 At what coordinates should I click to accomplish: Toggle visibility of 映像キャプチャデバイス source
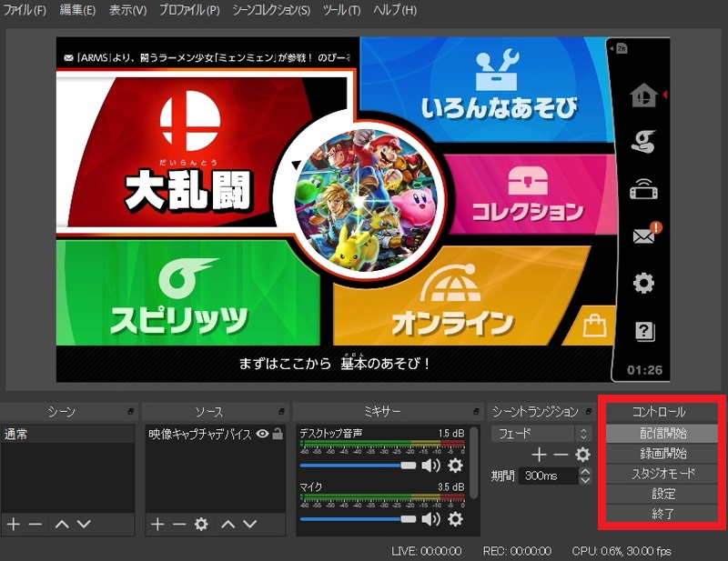(x=262, y=434)
